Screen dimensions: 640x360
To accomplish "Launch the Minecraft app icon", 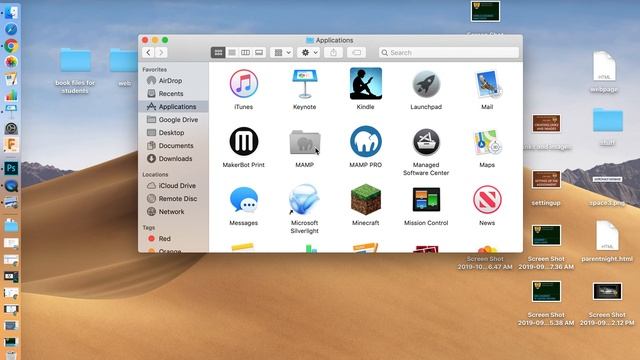I will tap(366, 200).
